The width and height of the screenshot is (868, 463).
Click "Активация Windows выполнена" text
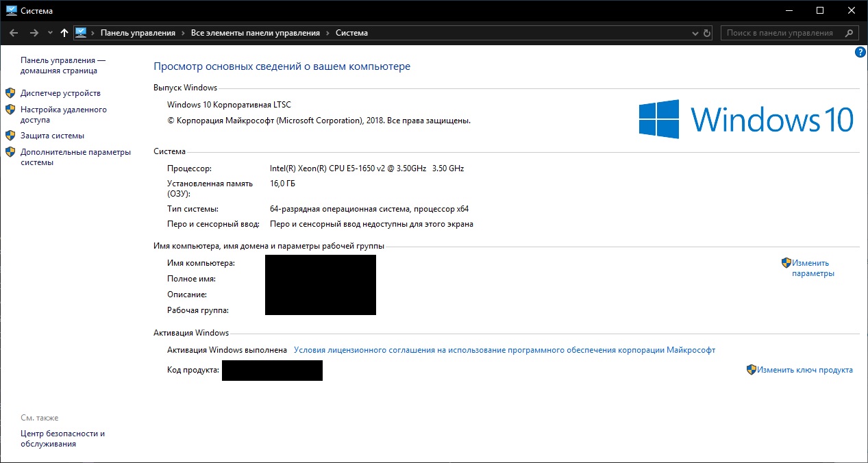click(x=227, y=350)
